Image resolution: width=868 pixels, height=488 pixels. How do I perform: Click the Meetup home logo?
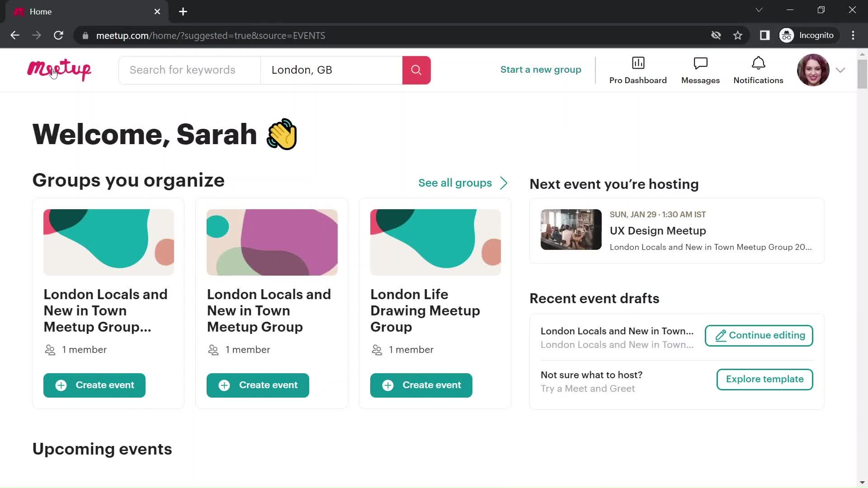(x=58, y=70)
